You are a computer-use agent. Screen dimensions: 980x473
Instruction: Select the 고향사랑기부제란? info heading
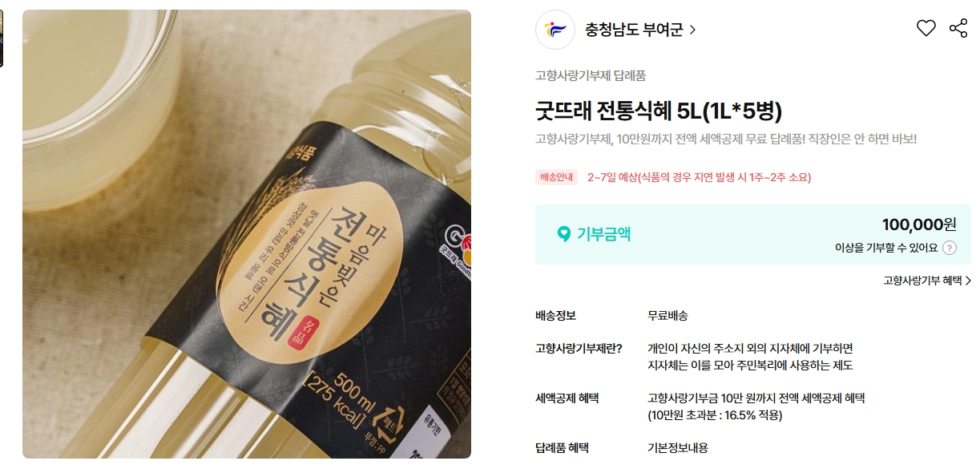coord(579,348)
